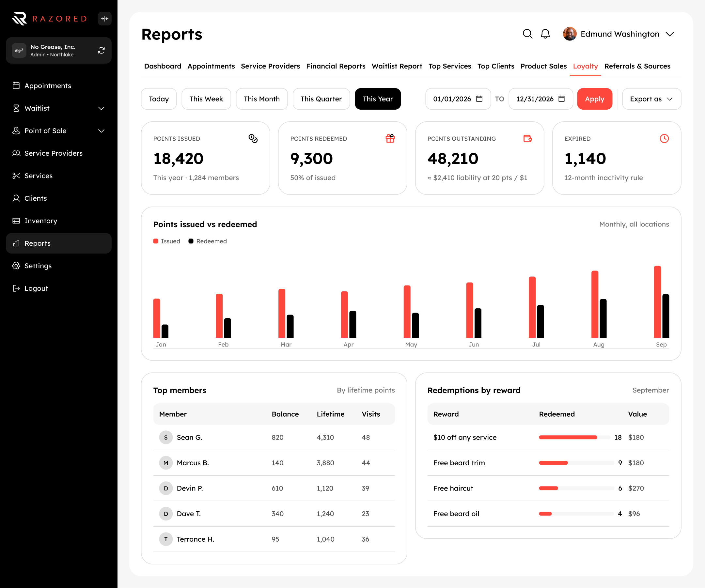705x588 pixels.
Task: Select the This Year range filter
Action: point(378,99)
